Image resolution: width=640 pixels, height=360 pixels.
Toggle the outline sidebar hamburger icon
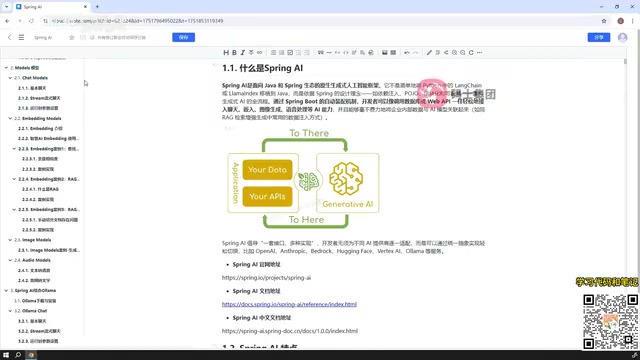tap(21, 37)
